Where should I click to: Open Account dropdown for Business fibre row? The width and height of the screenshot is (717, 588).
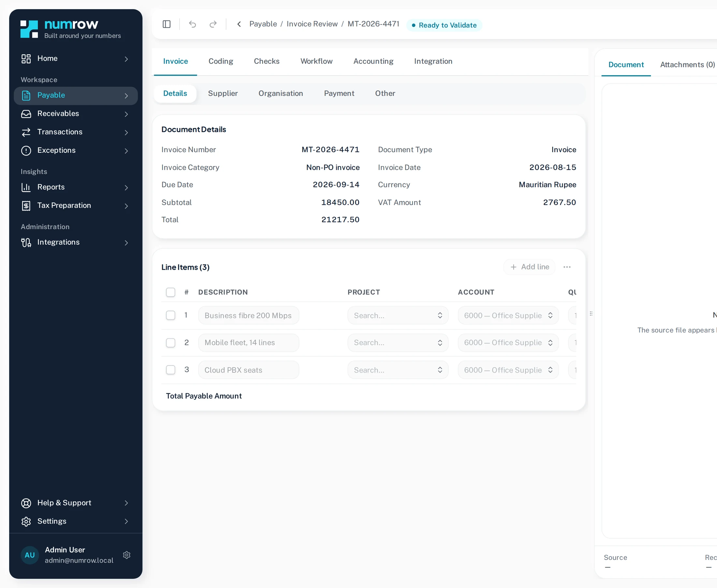[x=508, y=315]
